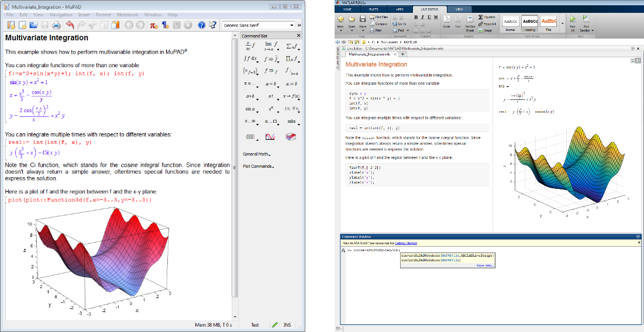The height and width of the screenshot is (332, 644).
Task: Open the Getting Started link
Action: point(406,242)
